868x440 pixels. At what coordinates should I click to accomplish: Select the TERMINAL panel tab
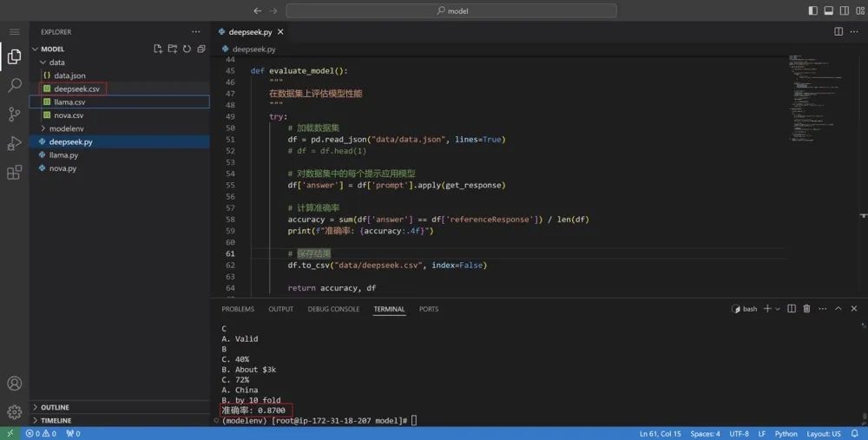389,309
